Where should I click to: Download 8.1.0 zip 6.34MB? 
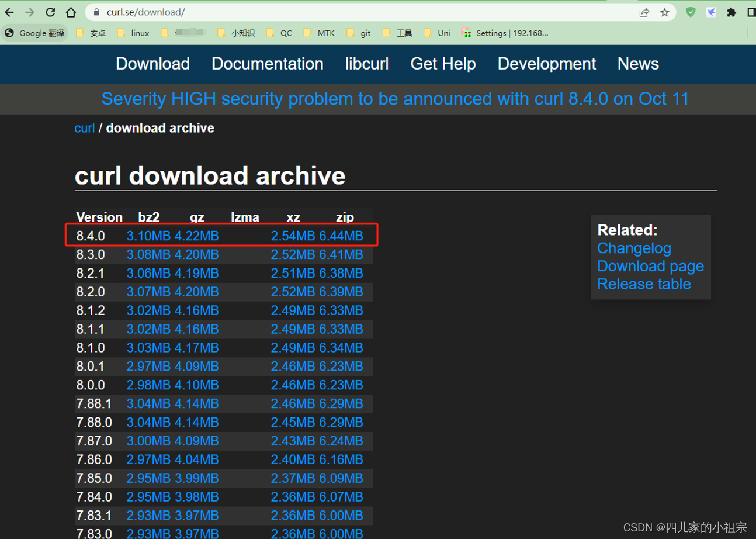click(341, 348)
